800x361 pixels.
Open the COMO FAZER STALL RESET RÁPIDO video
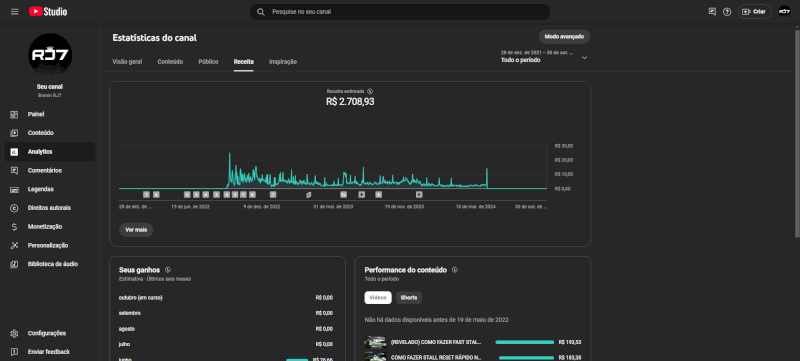point(436,357)
